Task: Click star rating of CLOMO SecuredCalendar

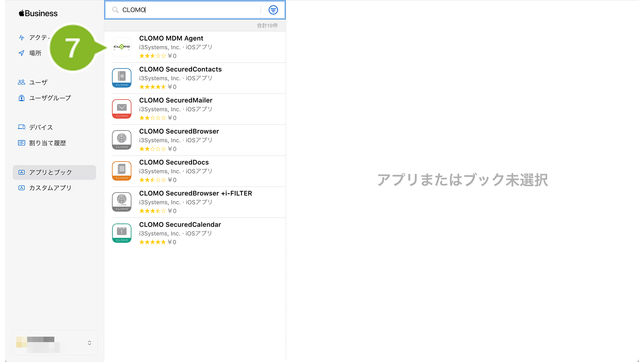Action: pos(152,242)
